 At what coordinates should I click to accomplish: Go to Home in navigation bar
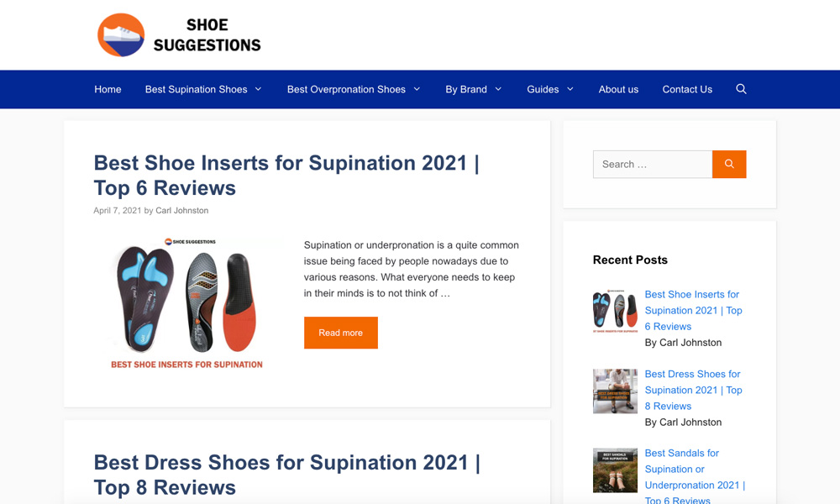click(x=108, y=89)
